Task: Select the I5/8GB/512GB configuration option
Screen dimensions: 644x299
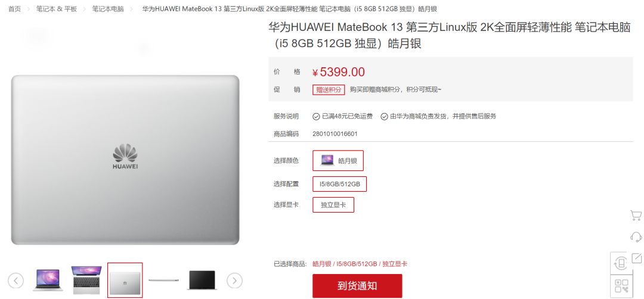Action: coord(340,184)
